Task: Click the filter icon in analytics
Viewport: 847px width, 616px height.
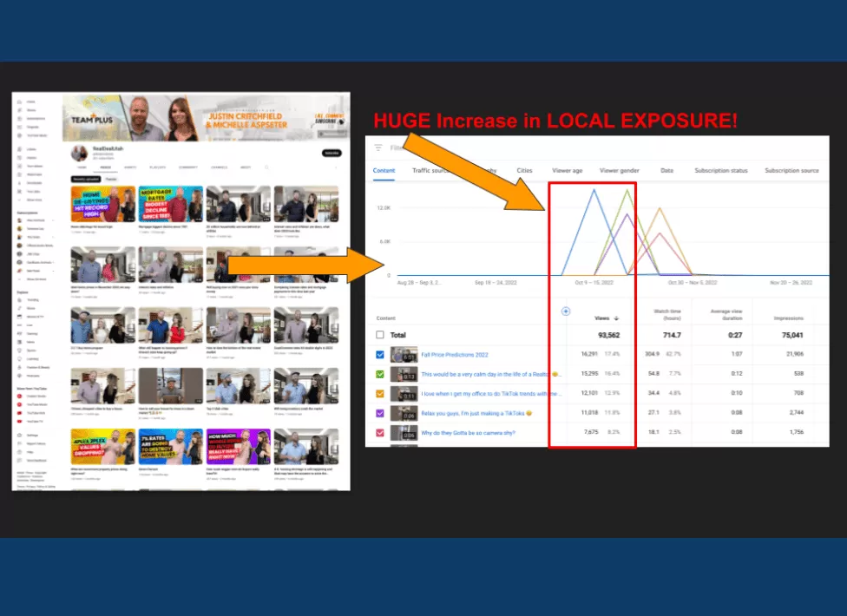Action: [378, 147]
